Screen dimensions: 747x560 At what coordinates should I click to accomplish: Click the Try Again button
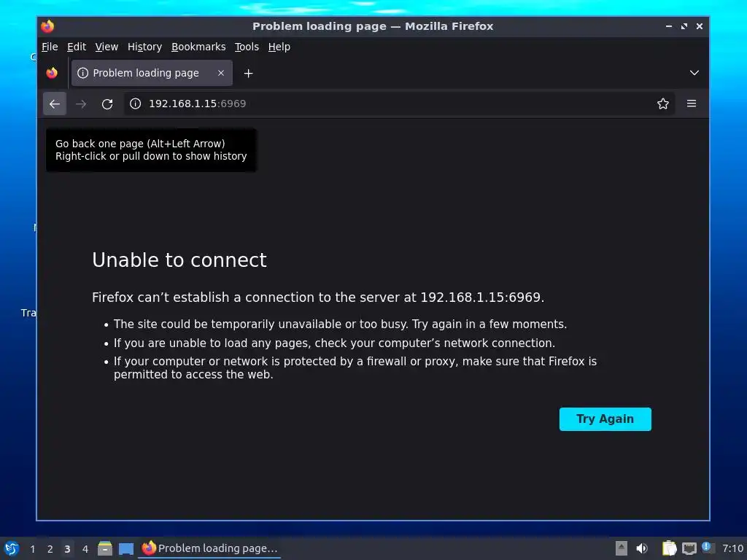click(x=605, y=419)
